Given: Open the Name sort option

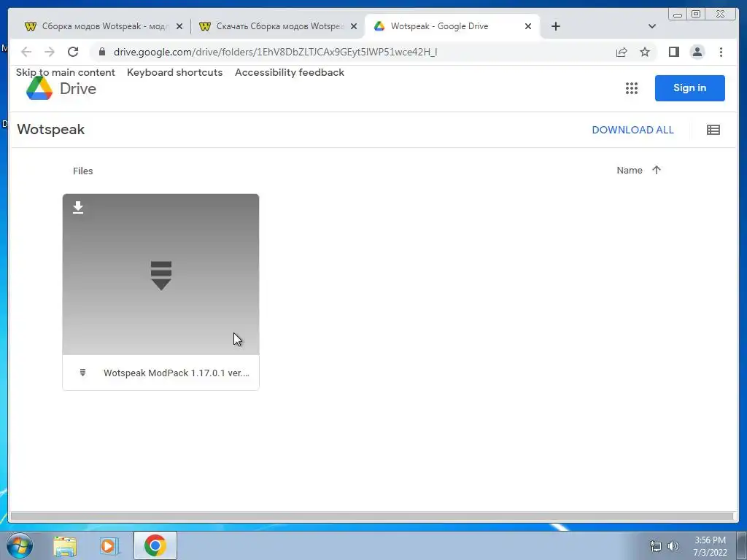Looking at the screenshot, I should pyautogui.click(x=630, y=171).
